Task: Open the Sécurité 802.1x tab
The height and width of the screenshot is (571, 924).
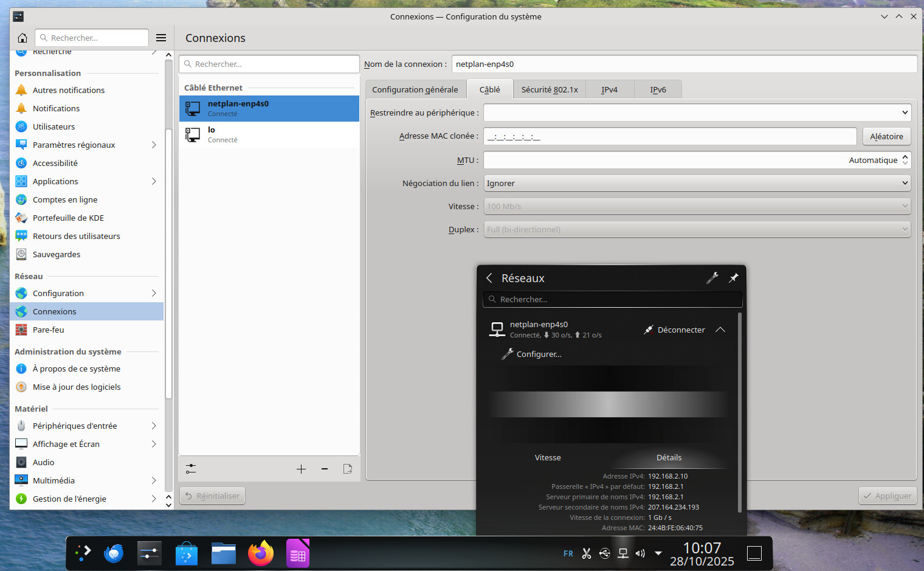Action: click(550, 89)
